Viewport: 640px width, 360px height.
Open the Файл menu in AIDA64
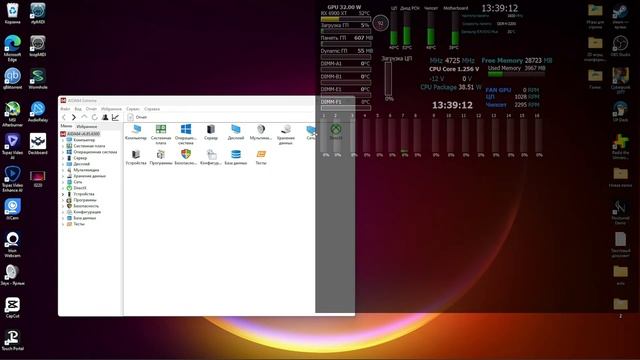tap(65, 109)
